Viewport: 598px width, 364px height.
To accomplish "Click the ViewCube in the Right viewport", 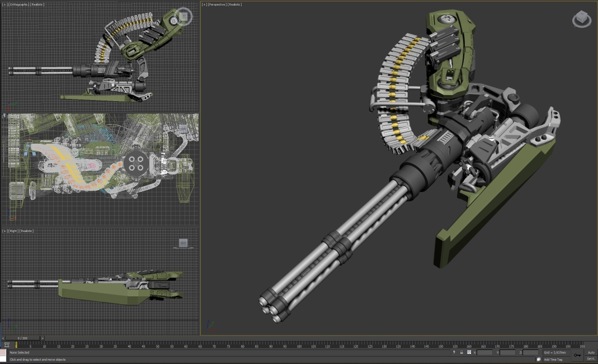I will point(183,243).
